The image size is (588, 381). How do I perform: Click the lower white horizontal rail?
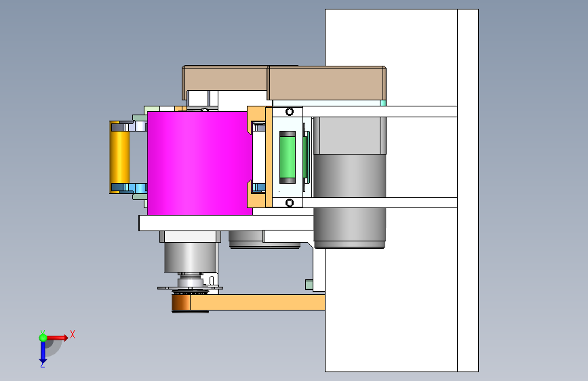tap(380, 203)
